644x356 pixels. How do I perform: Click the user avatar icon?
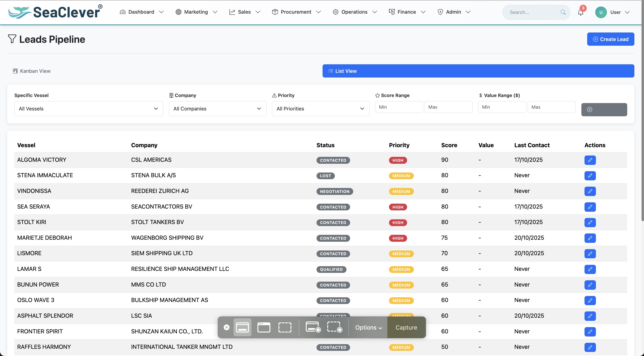pos(601,12)
